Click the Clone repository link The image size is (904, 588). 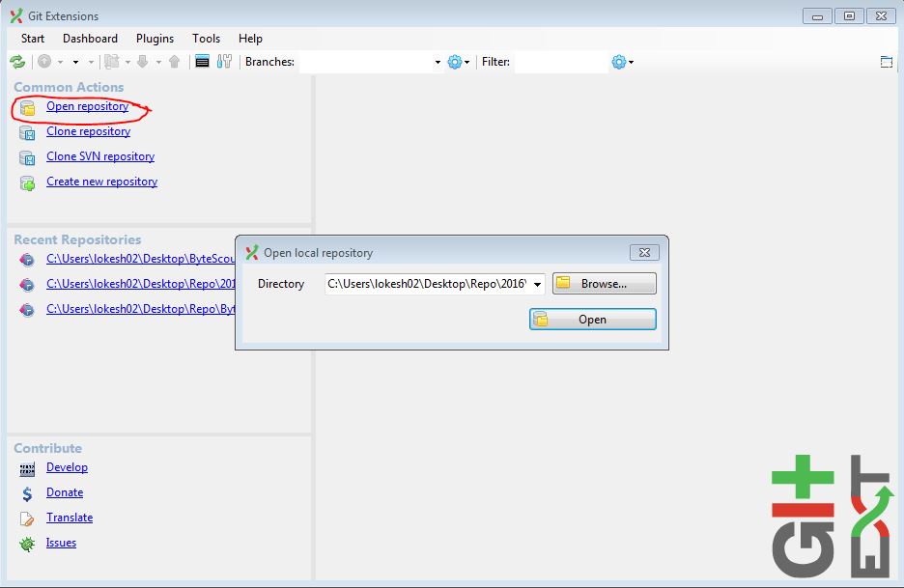tap(88, 131)
